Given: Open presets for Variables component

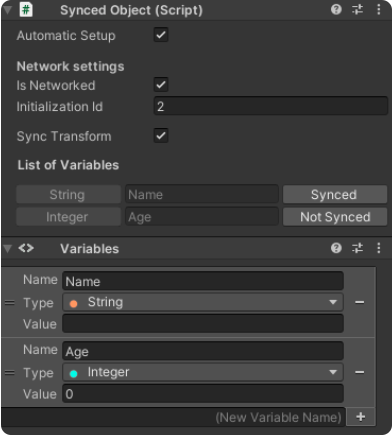Looking at the screenshot, I should click(x=357, y=248).
